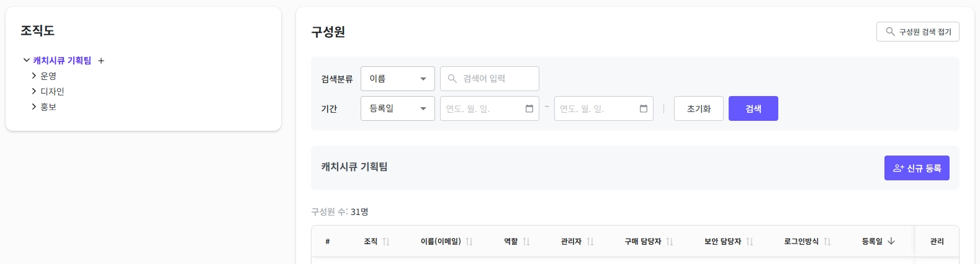Open the start date calendar picker icon
Screen dimensions: 980x264
(x=529, y=108)
